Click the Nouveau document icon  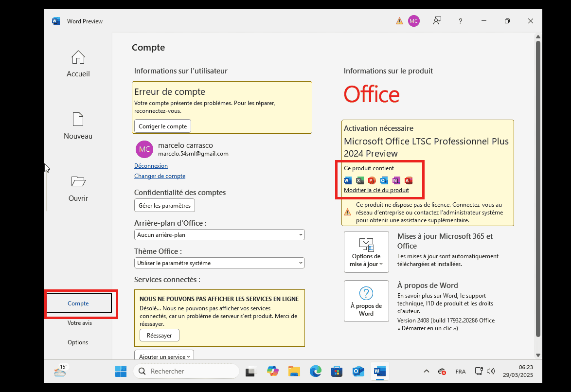(78, 119)
